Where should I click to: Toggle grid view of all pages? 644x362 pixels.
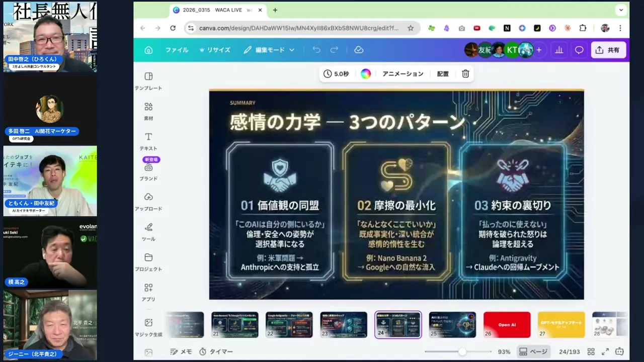click(591, 352)
